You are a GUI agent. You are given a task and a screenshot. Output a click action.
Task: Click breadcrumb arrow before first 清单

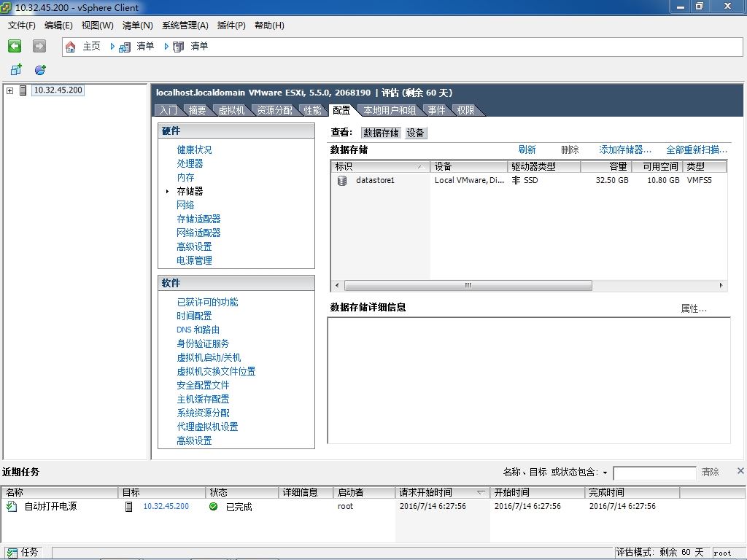112,46
